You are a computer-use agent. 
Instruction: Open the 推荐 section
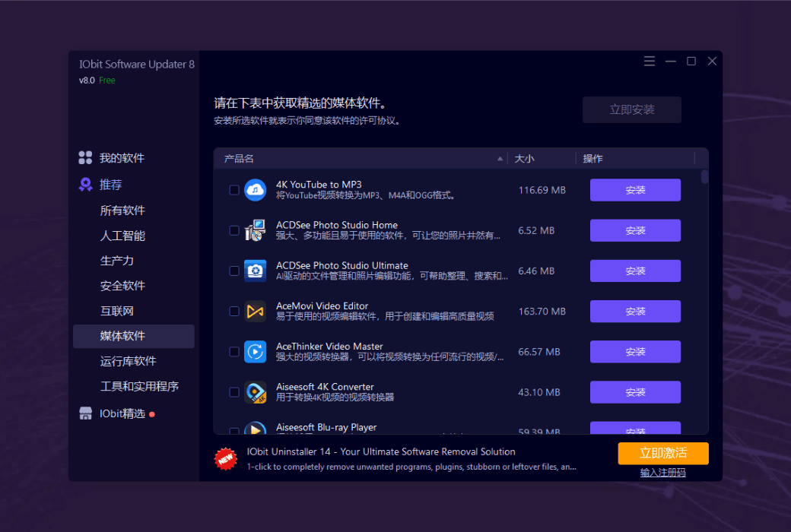click(110, 185)
